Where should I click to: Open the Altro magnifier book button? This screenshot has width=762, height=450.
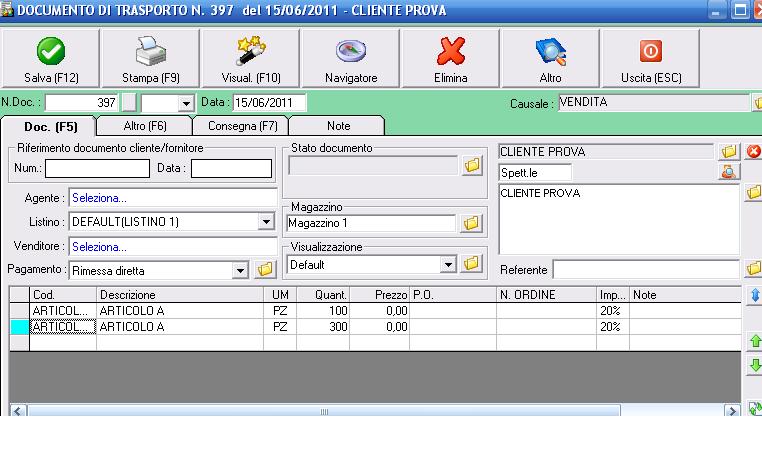(551, 58)
